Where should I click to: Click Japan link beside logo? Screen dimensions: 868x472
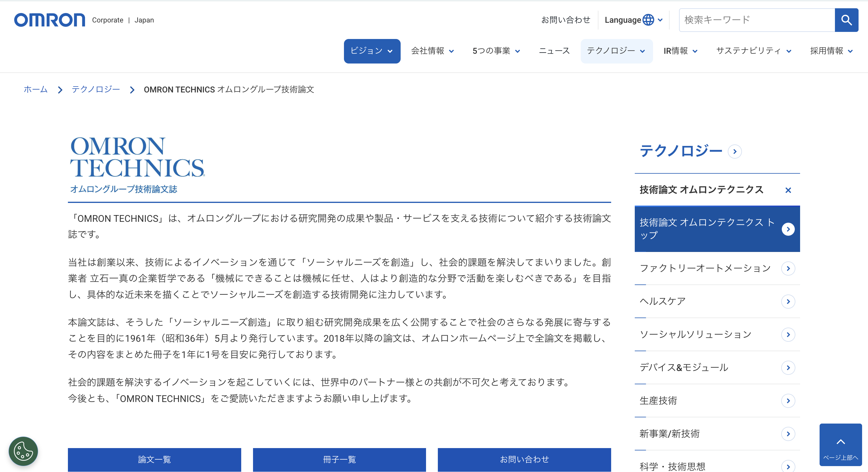click(144, 20)
